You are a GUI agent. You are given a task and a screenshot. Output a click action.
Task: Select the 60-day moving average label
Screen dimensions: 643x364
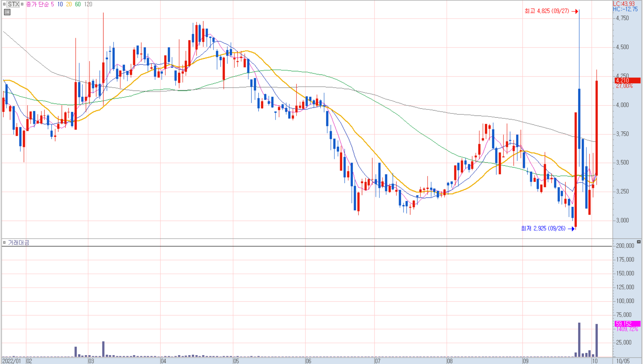pyautogui.click(x=78, y=4)
